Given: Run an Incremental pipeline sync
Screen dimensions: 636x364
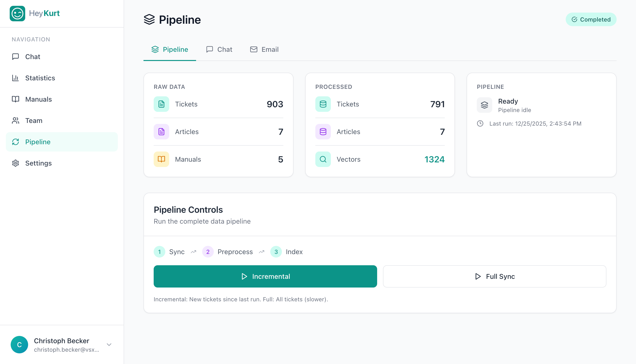Looking at the screenshot, I should (265, 276).
